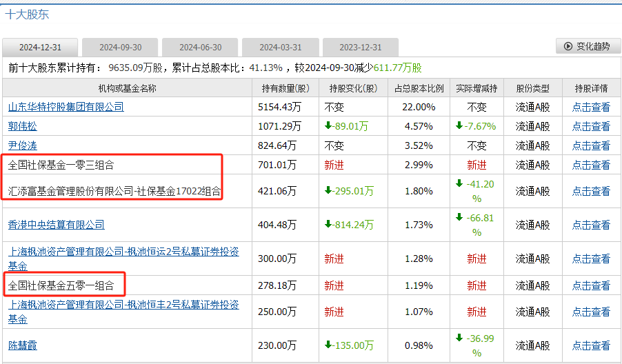Click 点击查看 for 全国社保基金一零三组合 row
Viewport: 622px width, 364px height.
pyautogui.click(x=591, y=165)
